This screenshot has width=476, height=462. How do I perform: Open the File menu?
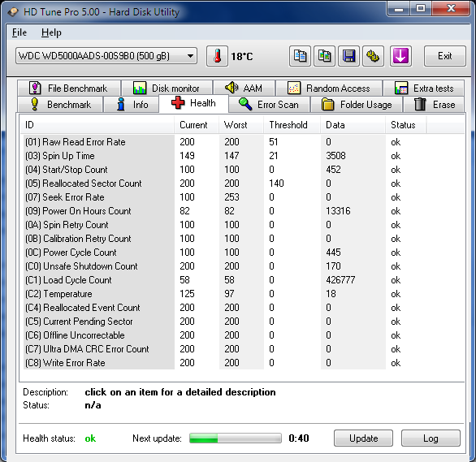tap(19, 32)
